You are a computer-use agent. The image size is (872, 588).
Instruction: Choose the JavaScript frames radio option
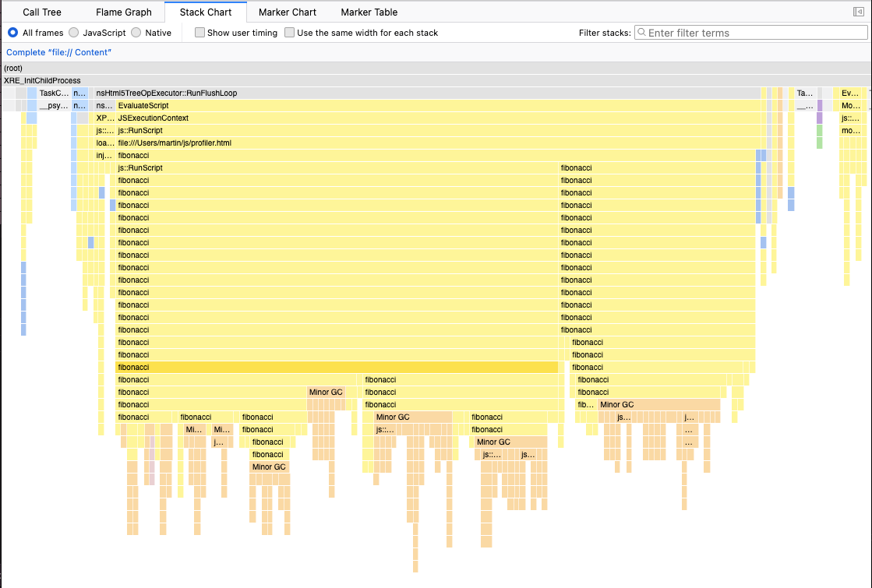[x=74, y=33]
